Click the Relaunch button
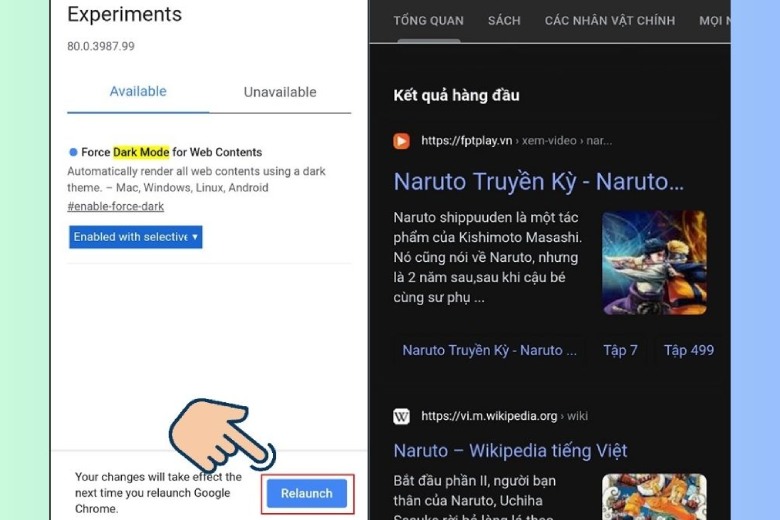Image resolution: width=780 pixels, height=520 pixels. point(307,493)
